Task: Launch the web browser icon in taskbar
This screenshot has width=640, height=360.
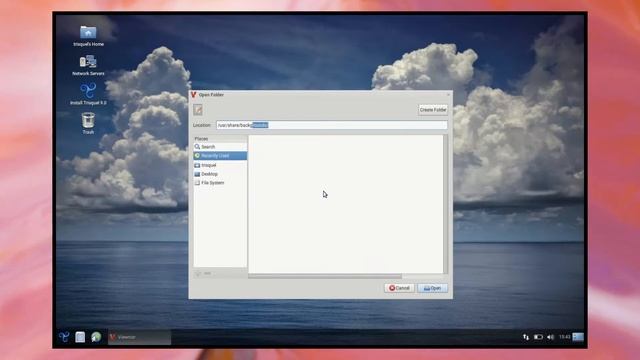Action: [96, 337]
